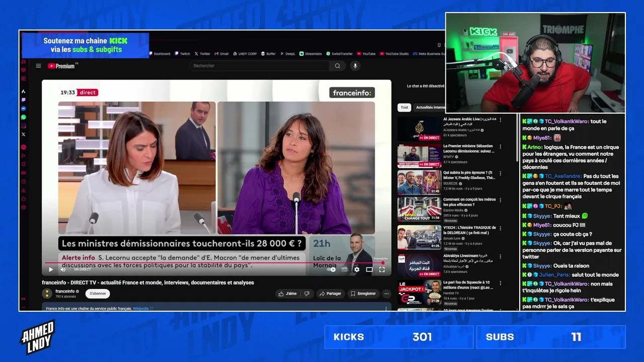Open video player settings gear

pos(357,269)
